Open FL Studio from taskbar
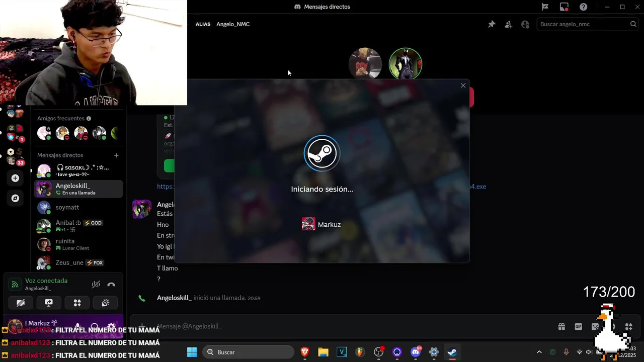 click(360, 352)
